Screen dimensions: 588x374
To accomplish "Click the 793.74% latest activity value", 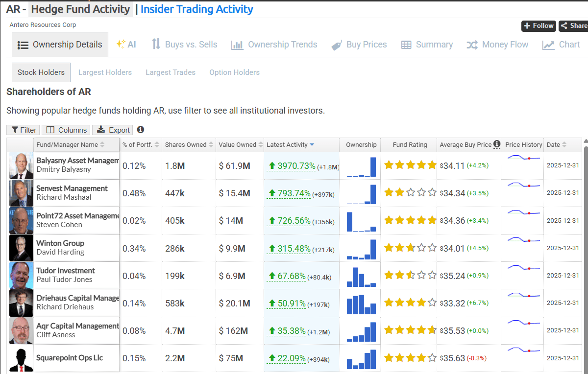I will [289, 193].
